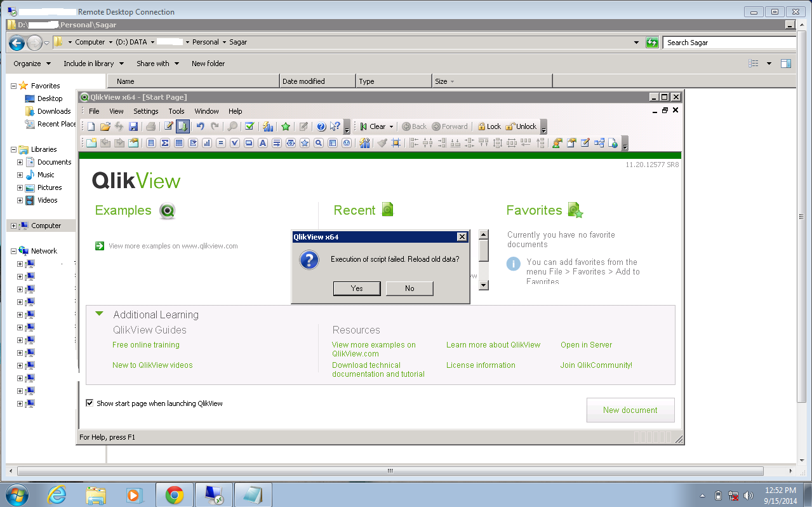Viewport: 812px width, 507px height.
Task: Expand the Documents library tree node
Action: 20,162
